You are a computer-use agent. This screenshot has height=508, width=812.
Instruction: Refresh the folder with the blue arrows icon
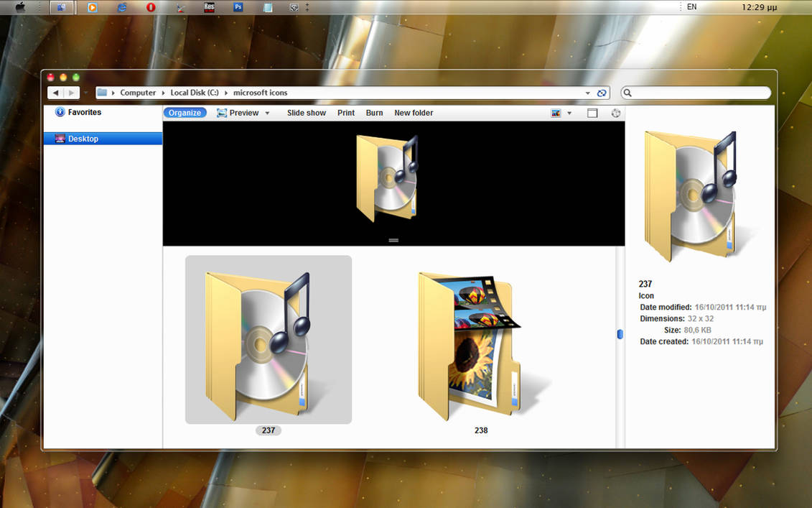pos(601,93)
